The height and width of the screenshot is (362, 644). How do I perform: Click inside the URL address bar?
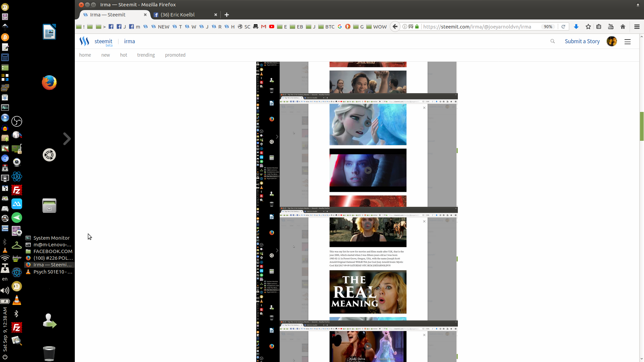tap(476, 26)
